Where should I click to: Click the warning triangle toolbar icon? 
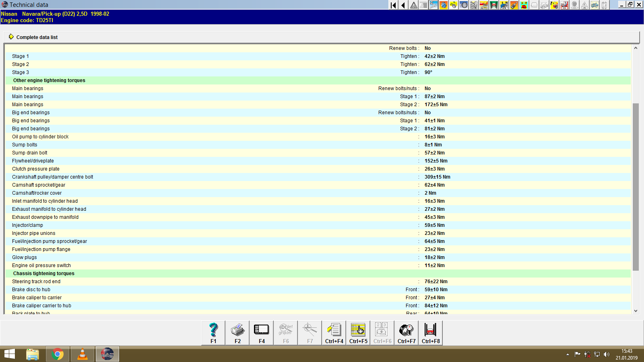(413, 5)
